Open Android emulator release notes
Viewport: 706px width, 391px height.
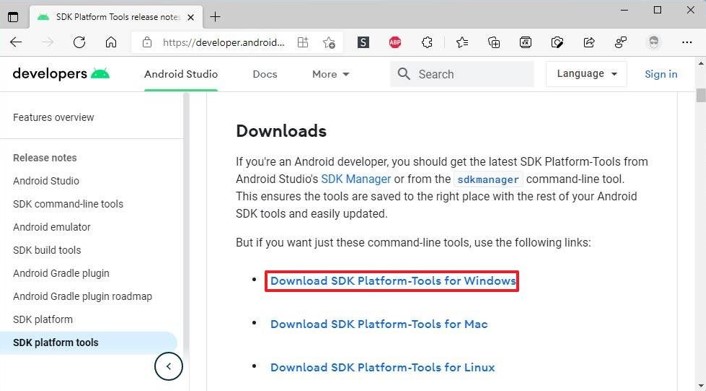pyautogui.click(x=52, y=227)
